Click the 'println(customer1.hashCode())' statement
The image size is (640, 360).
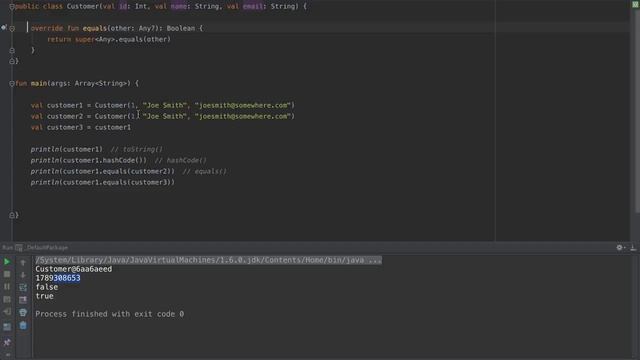tap(89, 160)
